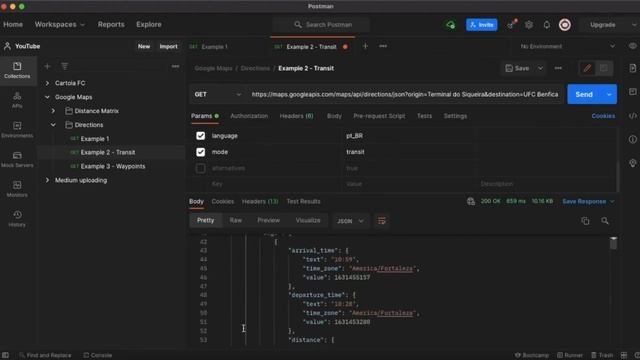Open the Save dropdown arrow
Image resolution: width=640 pixels, height=360 pixels.
tap(540, 69)
